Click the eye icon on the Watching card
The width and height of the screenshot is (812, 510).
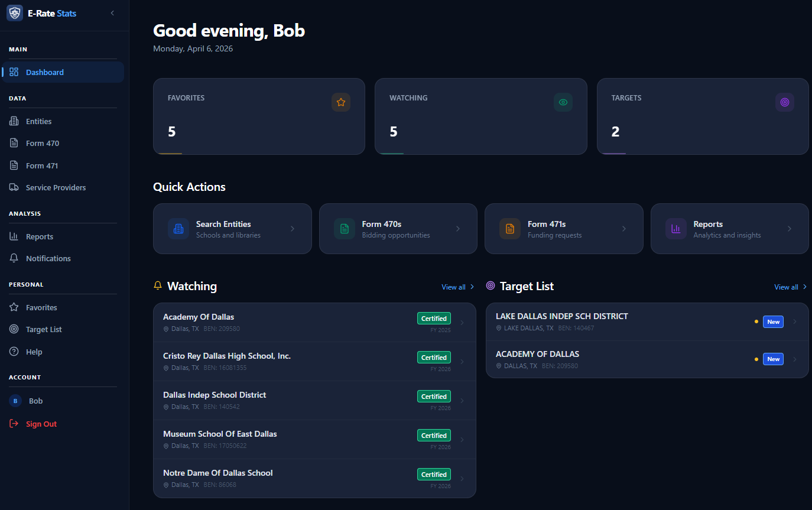click(563, 102)
